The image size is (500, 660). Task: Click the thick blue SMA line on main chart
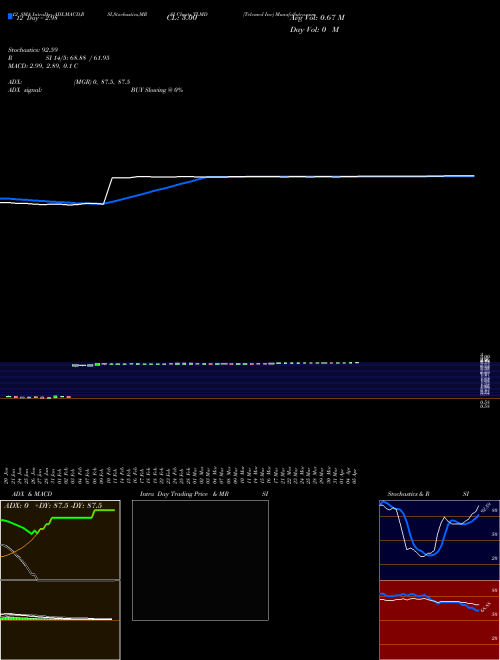(156, 190)
